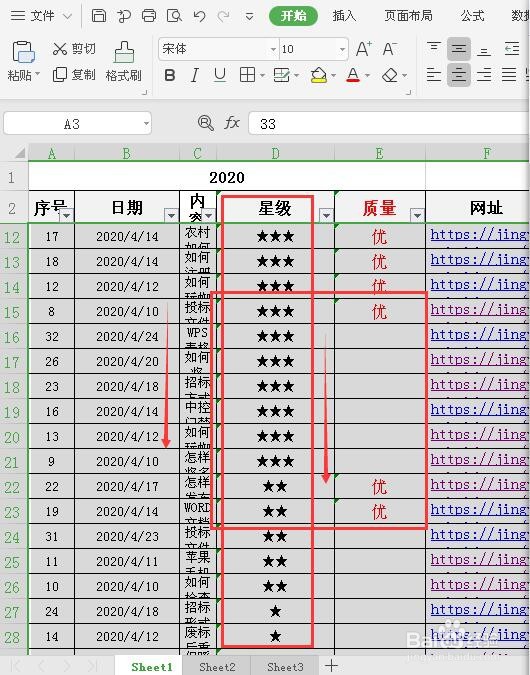Toggle Bold formatting

pyautogui.click(x=170, y=75)
